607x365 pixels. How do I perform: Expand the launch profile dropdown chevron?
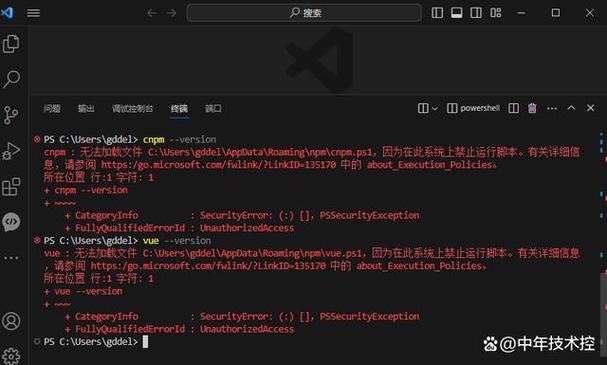point(435,108)
